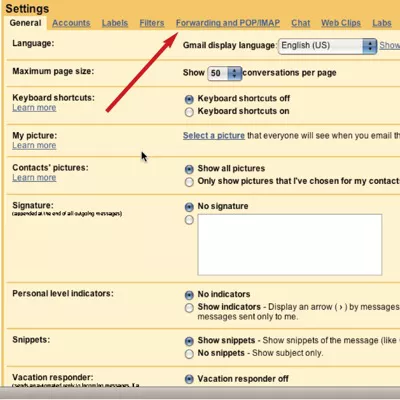
Task: Open the Web Clips tab
Action: (341, 23)
